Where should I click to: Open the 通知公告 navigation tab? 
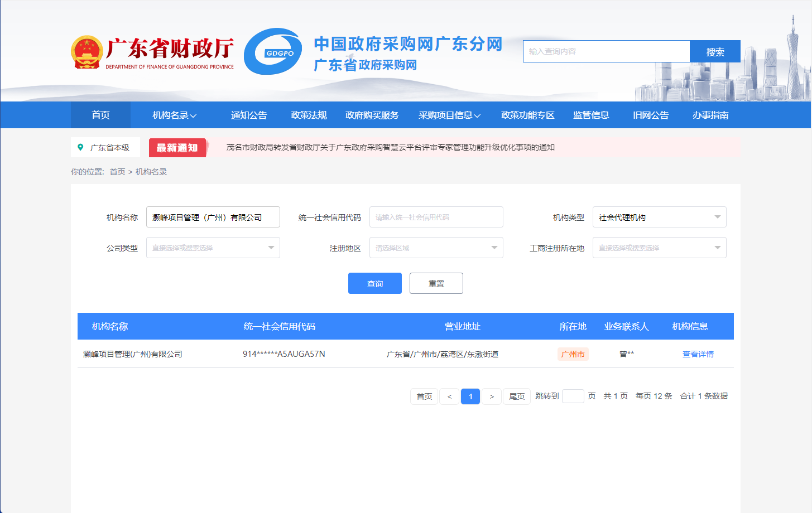(x=249, y=115)
